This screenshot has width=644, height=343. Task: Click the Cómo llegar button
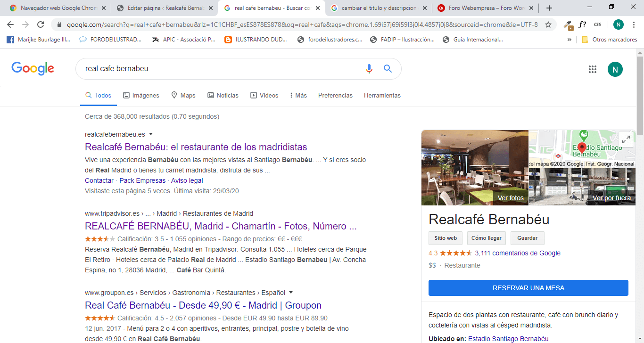coord(487,238)
